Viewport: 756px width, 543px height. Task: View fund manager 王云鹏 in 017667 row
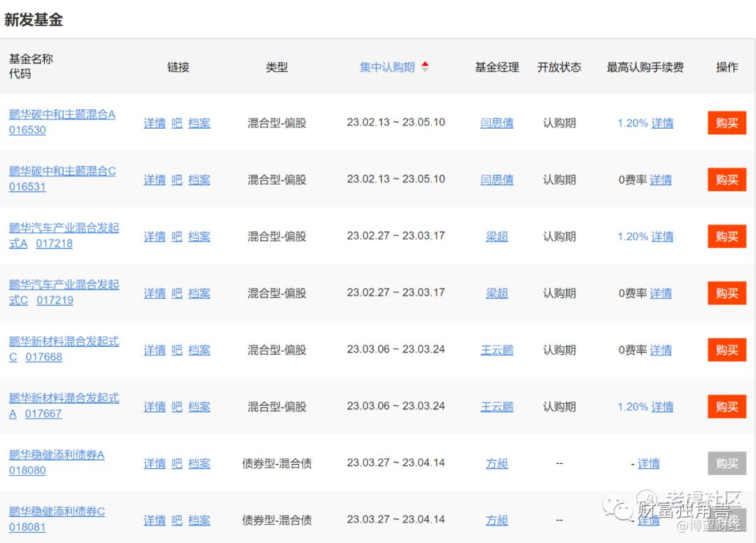pyautogui.click(x=496, y=407)
